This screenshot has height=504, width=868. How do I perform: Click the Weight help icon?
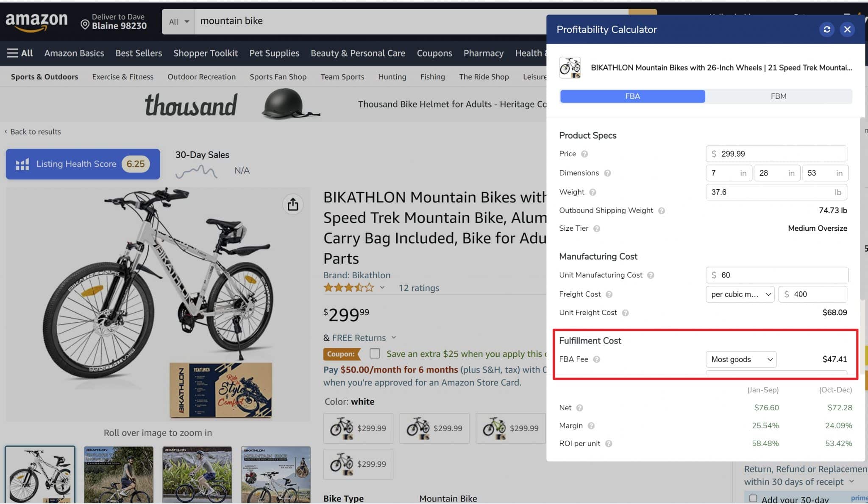coord(593,192)
